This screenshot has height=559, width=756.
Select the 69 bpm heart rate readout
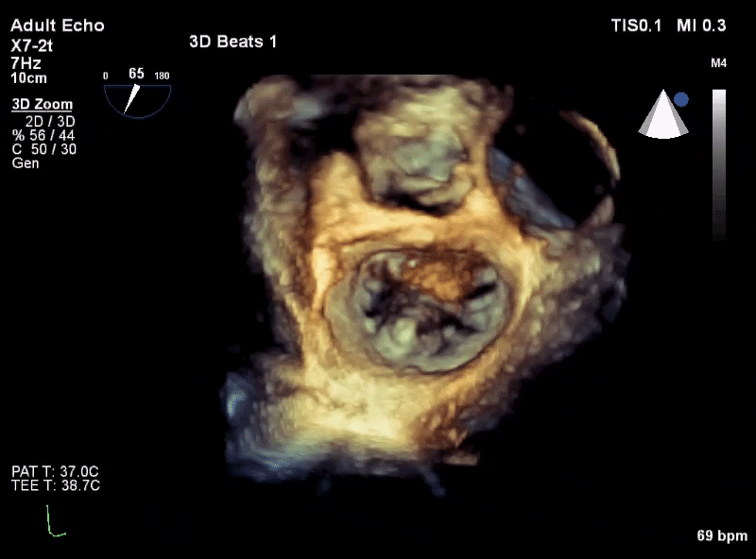pos(722,535)
